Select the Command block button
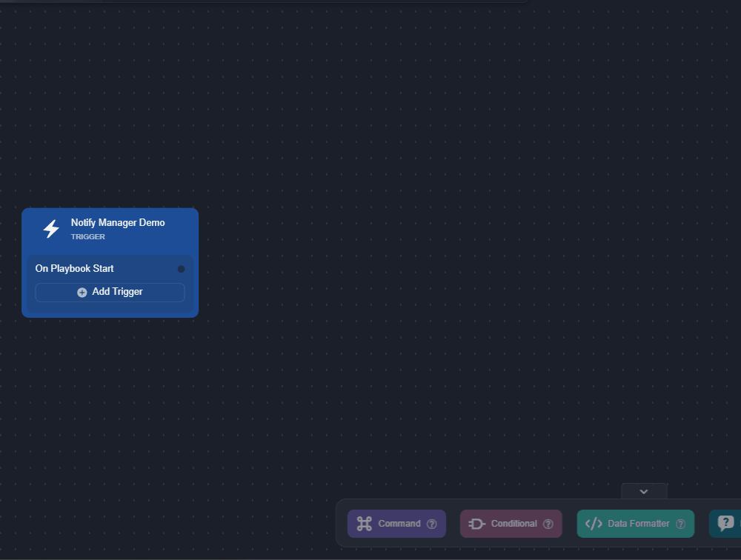The height and width of the screenshot is (560, 741). [x=396, y=524]
